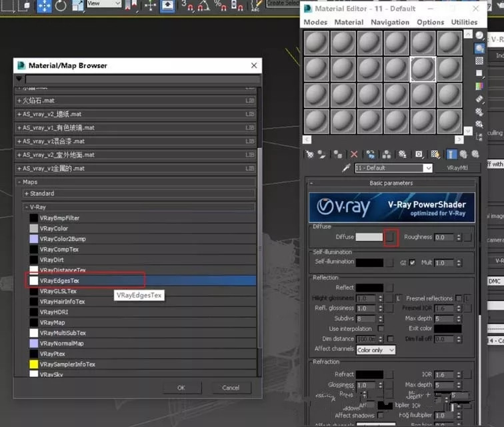Toggle 3D Snaps icon
This screenshot has width=504, height=427.
187,5
